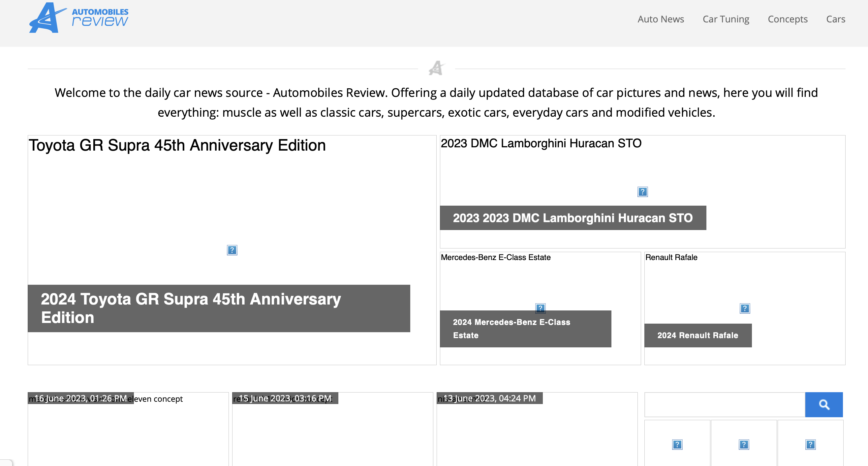Focus the search text field

point(724,404)
